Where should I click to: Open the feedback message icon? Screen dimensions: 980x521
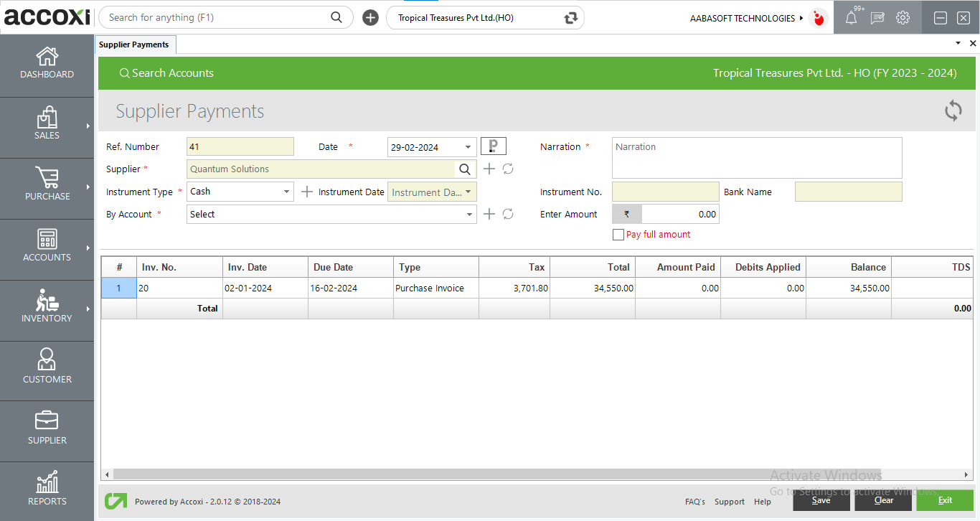[x=877, y=17]
